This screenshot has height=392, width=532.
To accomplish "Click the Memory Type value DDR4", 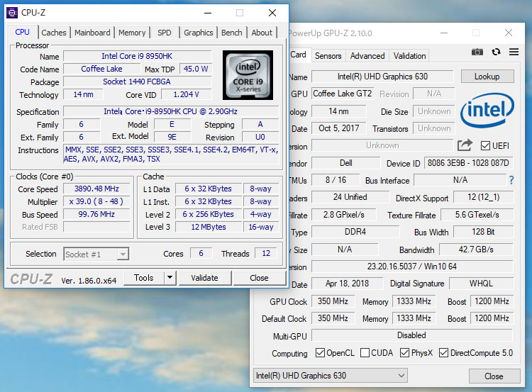I will coord(355,232).
